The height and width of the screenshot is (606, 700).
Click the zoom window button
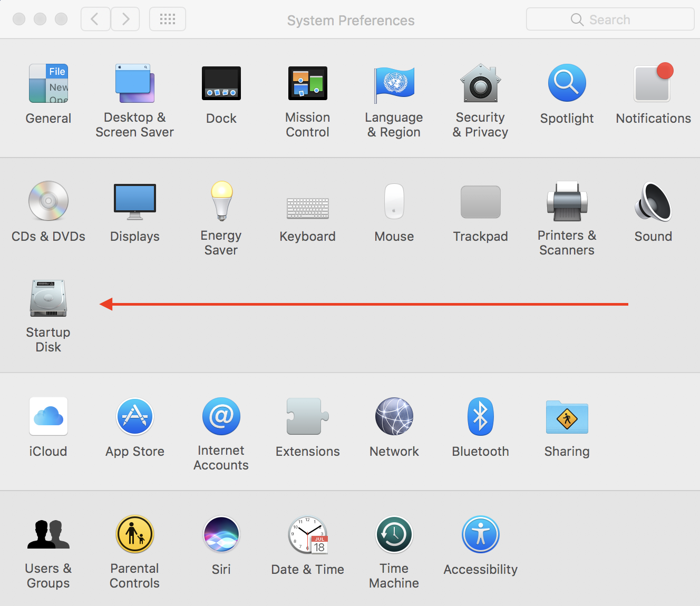point(61,19)
